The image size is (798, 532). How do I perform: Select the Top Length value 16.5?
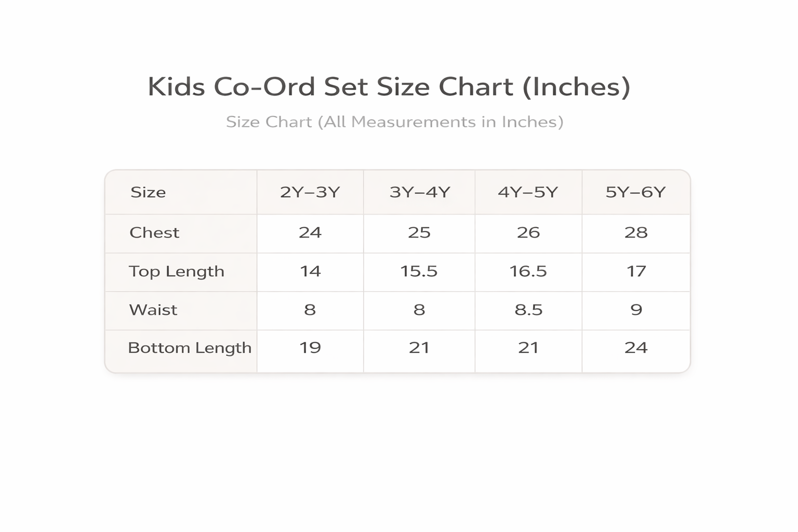point(528,272)
